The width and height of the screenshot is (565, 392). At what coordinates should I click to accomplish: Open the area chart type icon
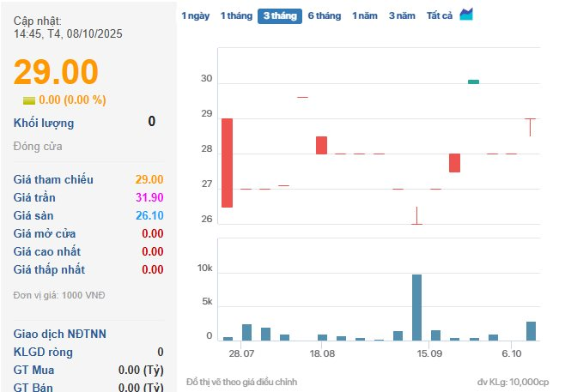pos(466,15)
